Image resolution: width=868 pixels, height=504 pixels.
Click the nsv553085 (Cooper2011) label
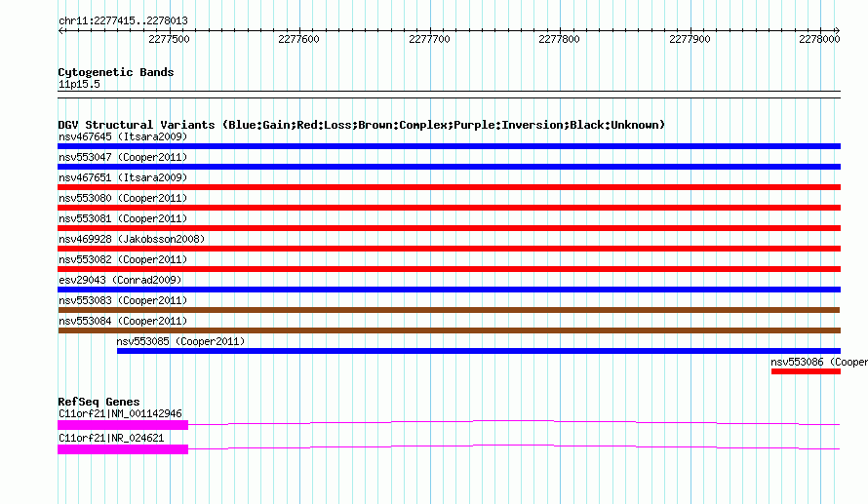pyautogui.click(x=180, y=341)
